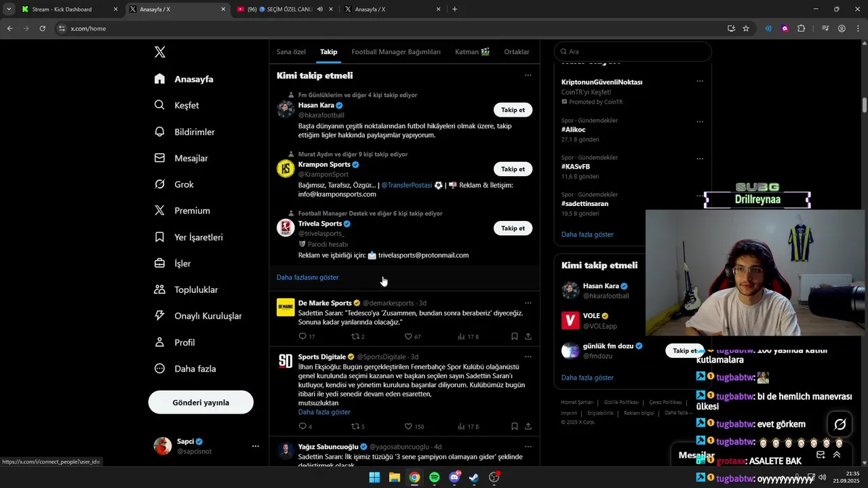This screenshot has height=488, width=868.
Task: Reply icon on Sports Digitale post
Action: tap(302, 426)
